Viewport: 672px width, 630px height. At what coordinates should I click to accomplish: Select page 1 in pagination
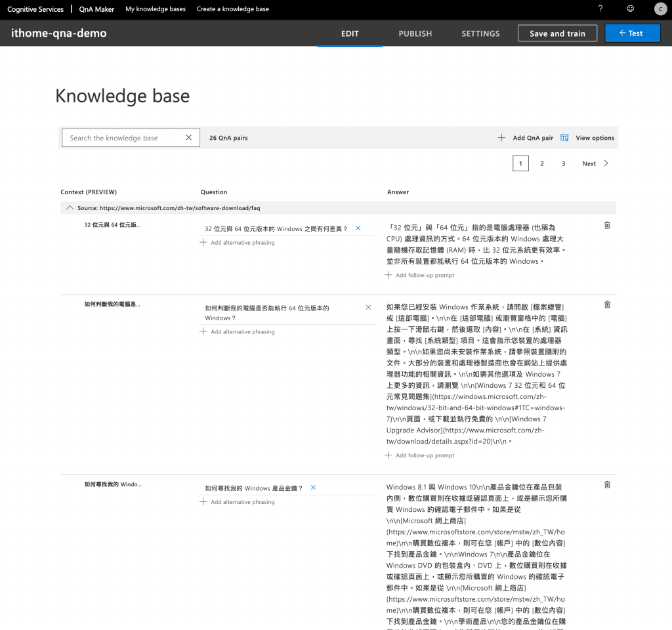coord(520,163)
